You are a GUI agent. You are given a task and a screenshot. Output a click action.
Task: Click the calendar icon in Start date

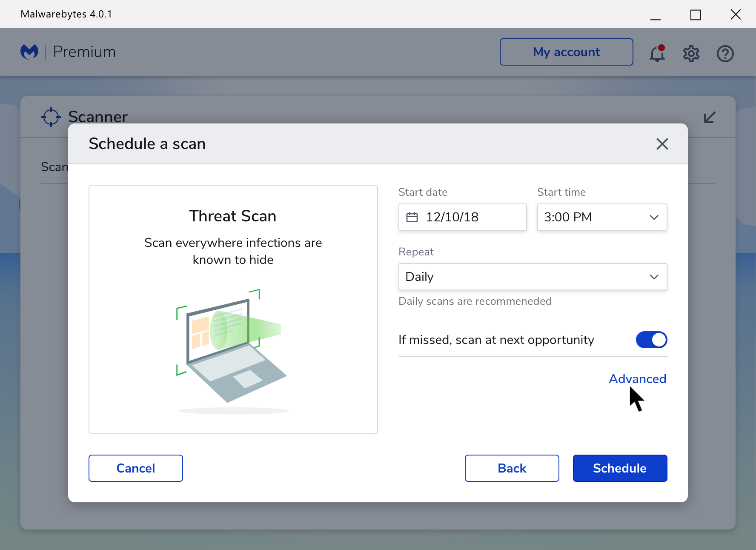pyautogui.click(x=412, y=217)
